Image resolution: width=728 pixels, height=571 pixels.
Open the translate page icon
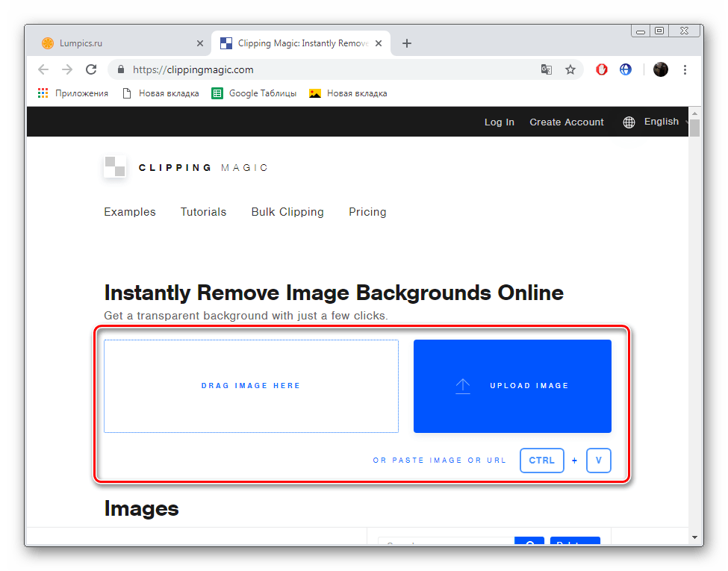tap(547, 69)
